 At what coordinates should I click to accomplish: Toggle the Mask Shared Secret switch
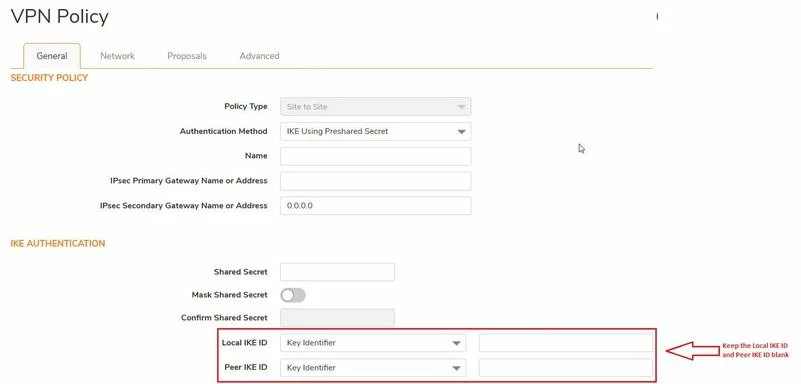coord(293,295)
